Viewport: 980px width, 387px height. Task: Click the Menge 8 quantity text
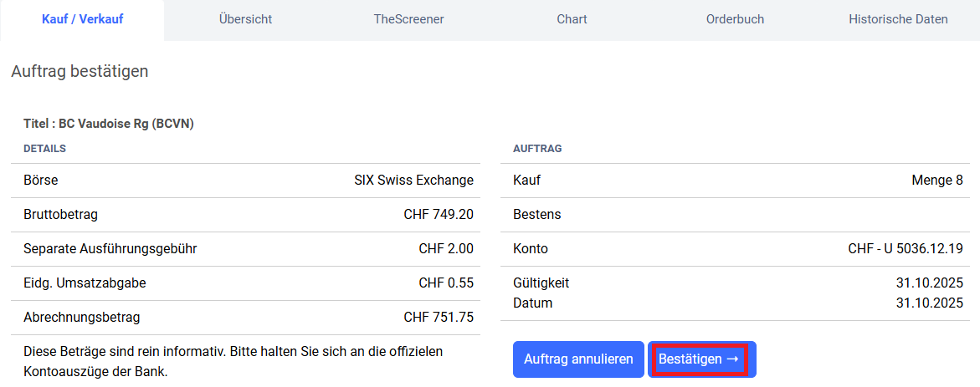click(936, 181)
